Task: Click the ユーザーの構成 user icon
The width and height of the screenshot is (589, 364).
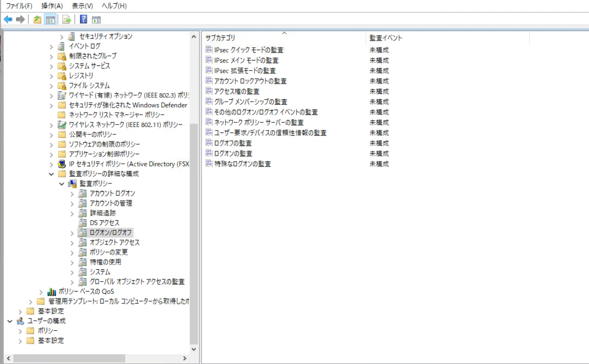Action: coord(20,321)
